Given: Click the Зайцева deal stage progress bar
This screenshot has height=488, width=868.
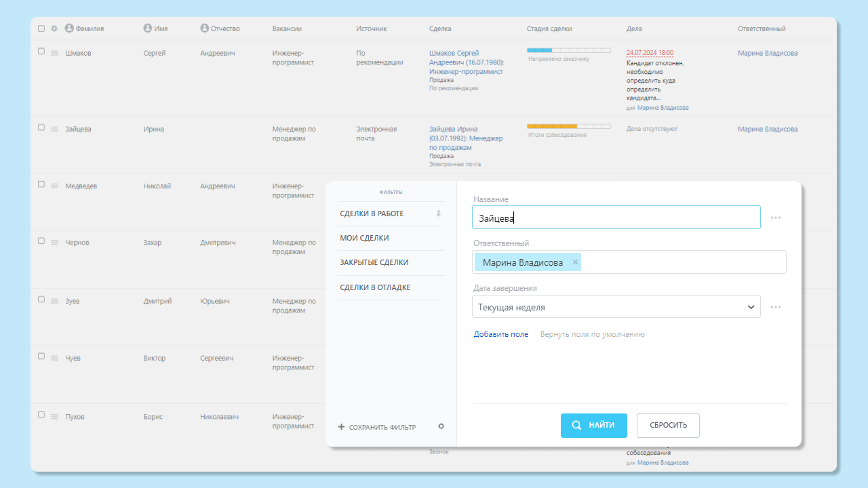Looking at the screenshot, I should click(569, 126).
